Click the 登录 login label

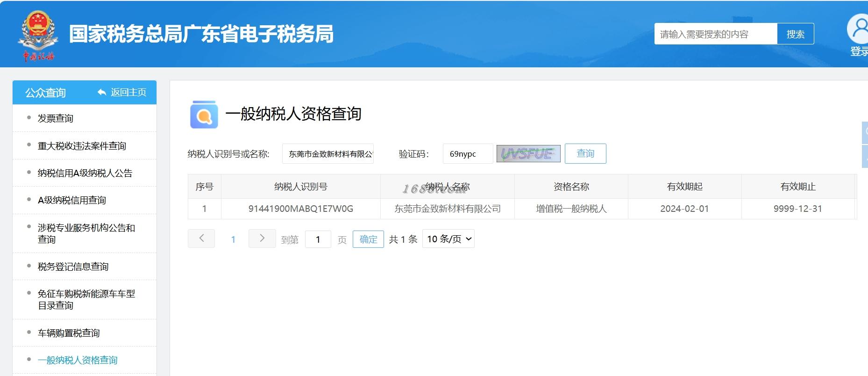[x=859, y=51]
